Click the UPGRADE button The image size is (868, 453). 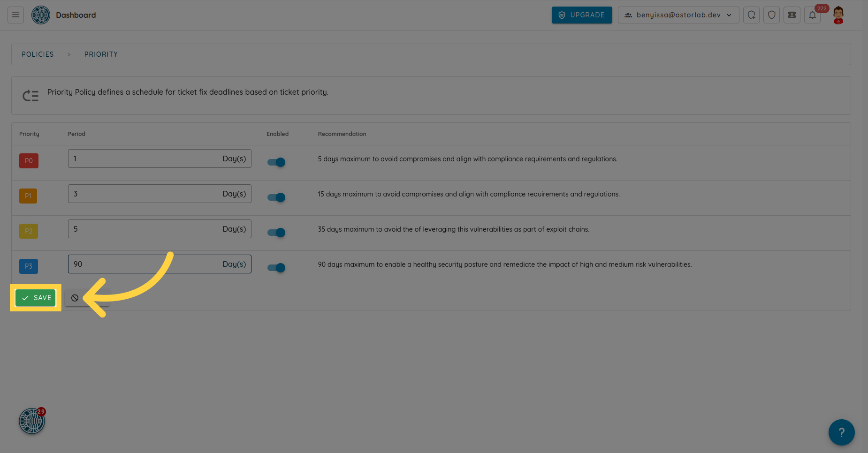(581, 15)
